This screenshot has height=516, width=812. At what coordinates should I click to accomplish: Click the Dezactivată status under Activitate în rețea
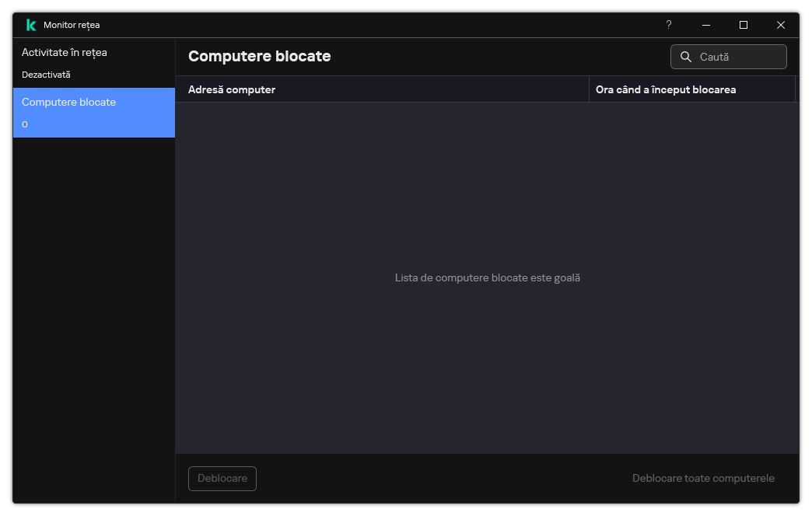(46, 75)
